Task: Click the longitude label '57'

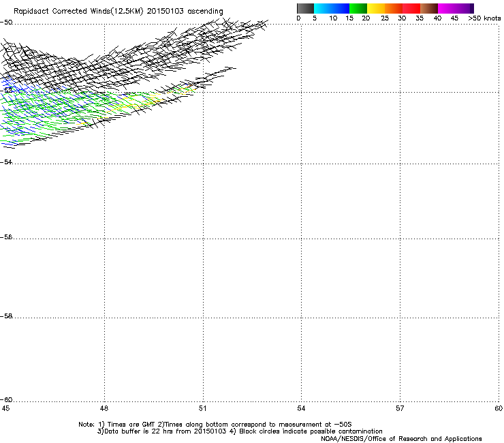Action: 400,408
